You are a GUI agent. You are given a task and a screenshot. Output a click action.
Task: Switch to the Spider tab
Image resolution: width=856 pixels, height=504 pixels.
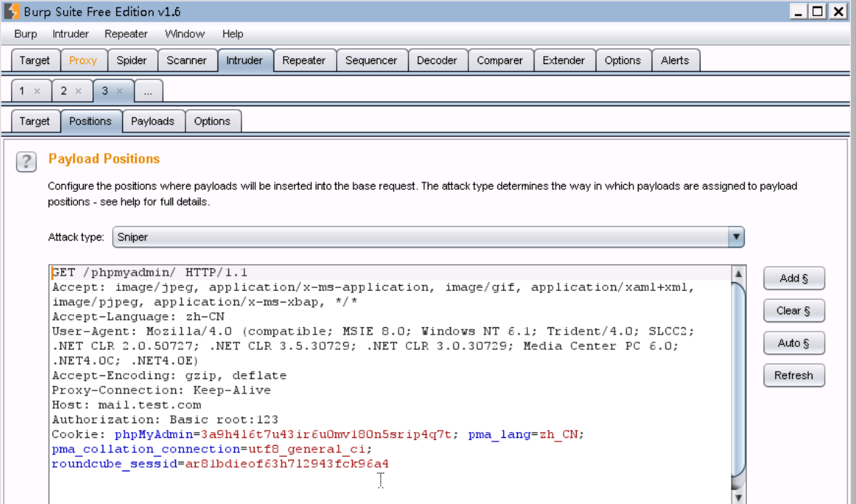132,60
